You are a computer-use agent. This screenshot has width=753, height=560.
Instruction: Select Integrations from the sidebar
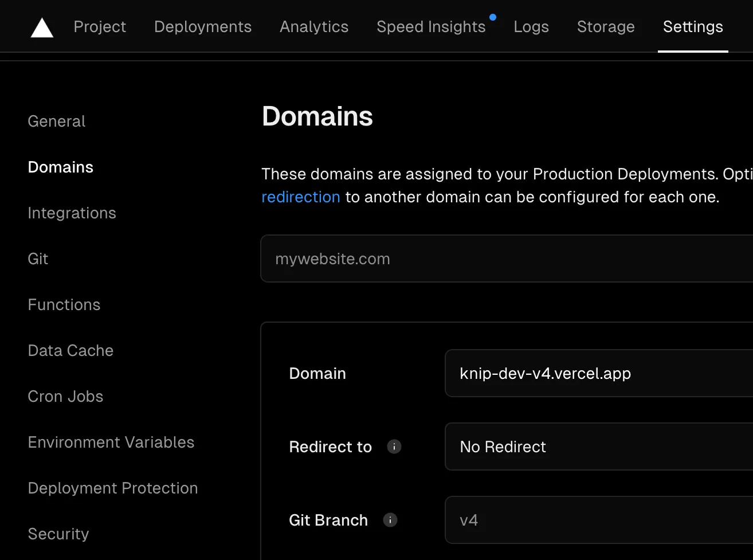coord(72,213)
